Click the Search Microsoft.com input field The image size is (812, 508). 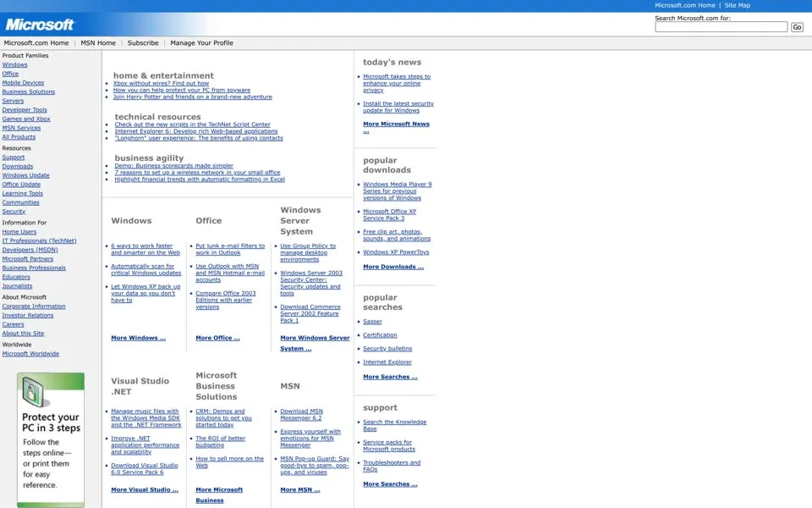coord(721,27)
